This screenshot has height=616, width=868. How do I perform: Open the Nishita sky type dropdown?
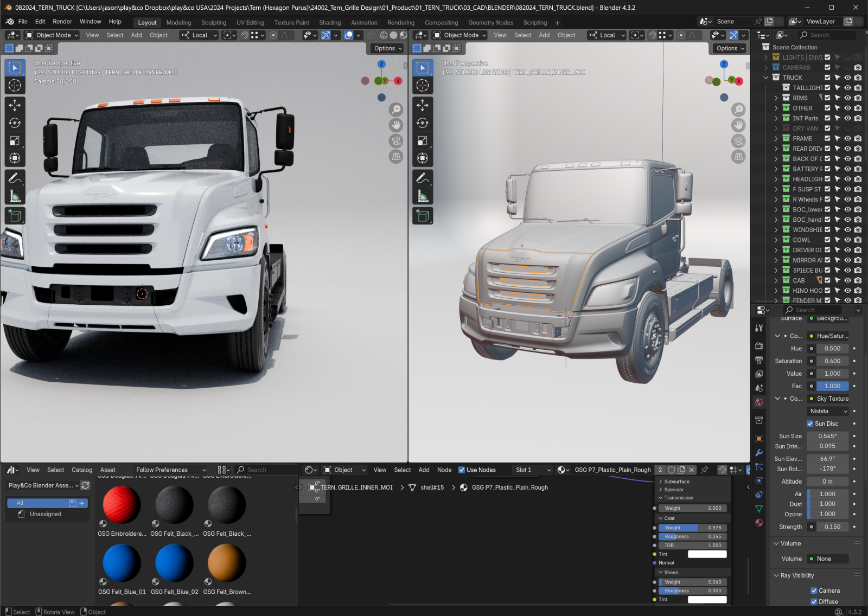click(x=828, y=411)
